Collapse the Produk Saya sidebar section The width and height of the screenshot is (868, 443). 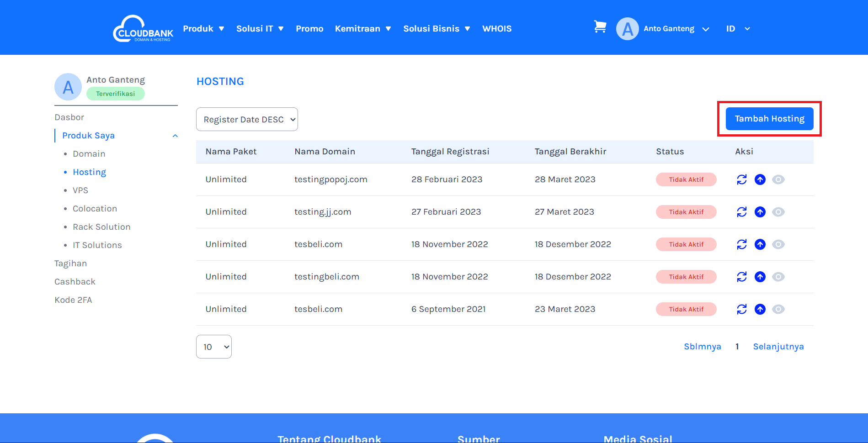[x=175, y=136]
